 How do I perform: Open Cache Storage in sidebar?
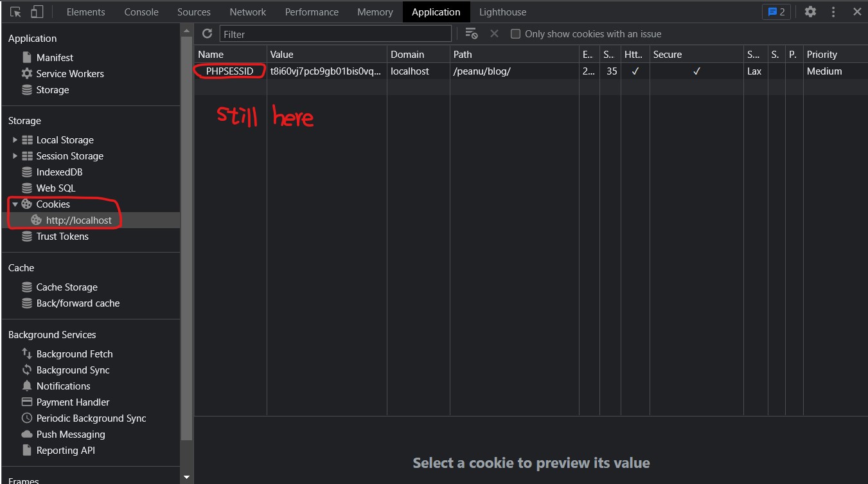point(67,287)
